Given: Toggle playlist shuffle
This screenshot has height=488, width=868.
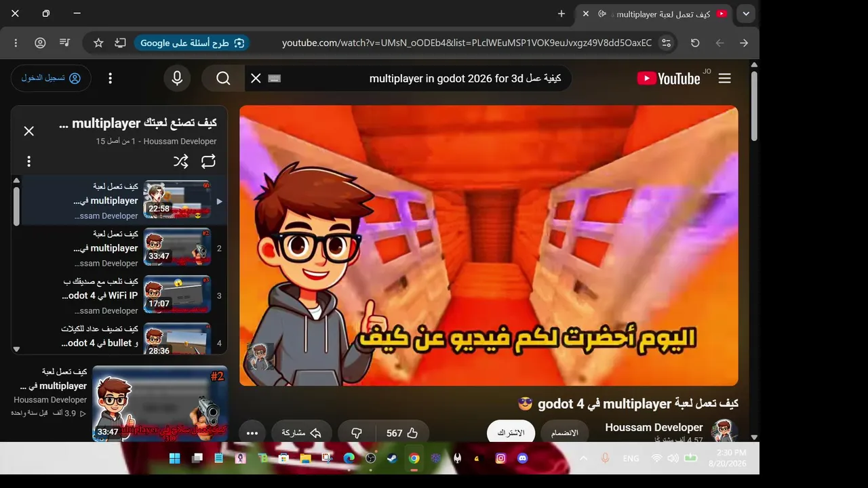Looking at the screenshot, I should (x=180, y=161).
